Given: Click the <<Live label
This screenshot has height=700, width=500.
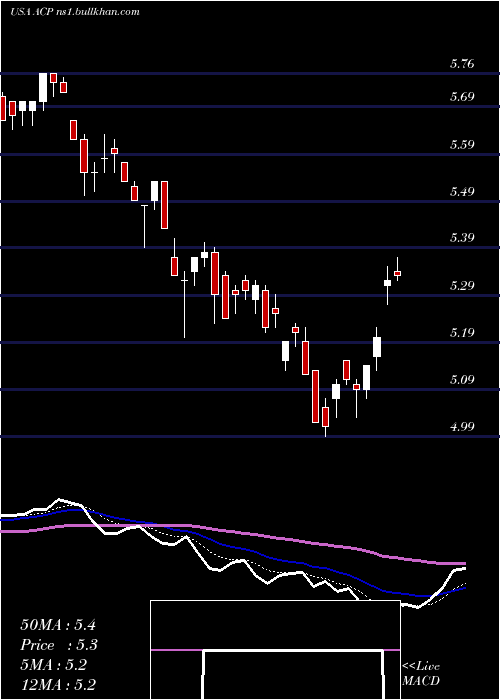Looking at the screenshot, I should click(x=421, y=667).
